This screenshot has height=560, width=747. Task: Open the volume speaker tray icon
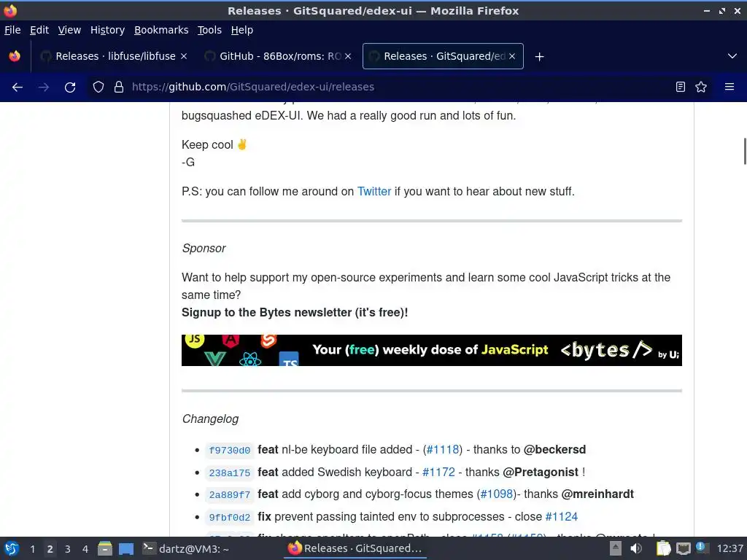tap(636, 548)
